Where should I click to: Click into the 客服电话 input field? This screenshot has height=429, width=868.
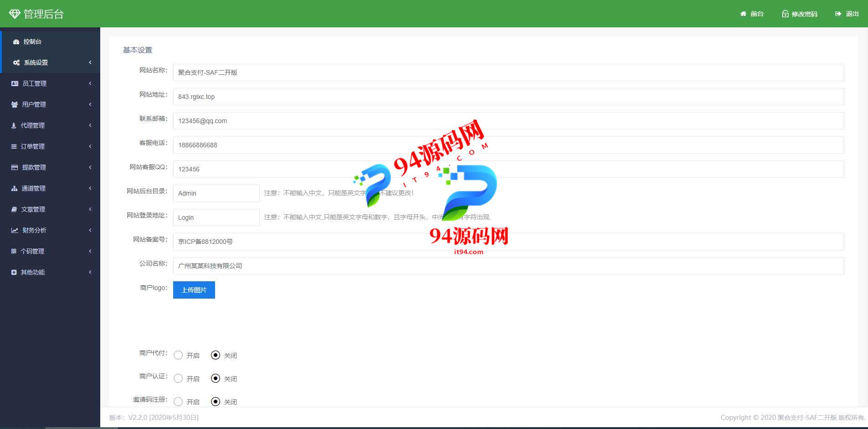click(508, 145)
